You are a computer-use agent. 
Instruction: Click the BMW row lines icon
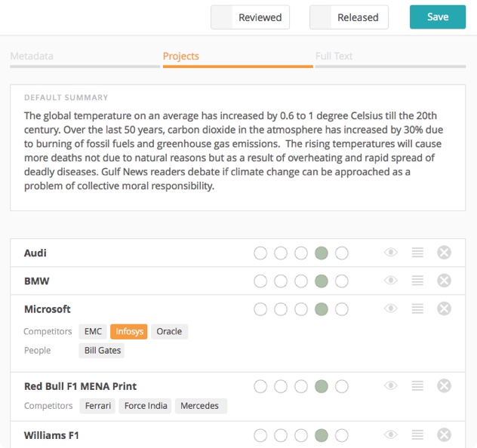[x=417, y=281]
